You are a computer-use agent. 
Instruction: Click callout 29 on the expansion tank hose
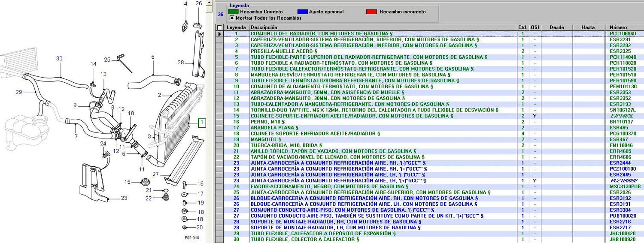click(18, 92)
